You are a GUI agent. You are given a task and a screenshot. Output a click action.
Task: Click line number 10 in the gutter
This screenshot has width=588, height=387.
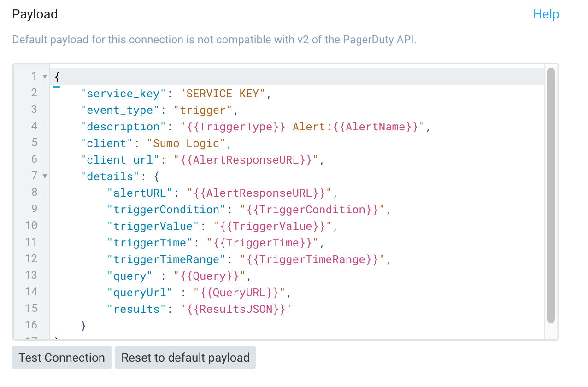pos(31,226)
